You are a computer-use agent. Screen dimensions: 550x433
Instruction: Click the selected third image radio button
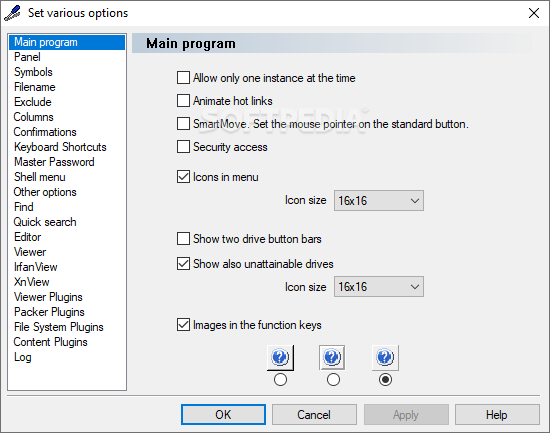pyautogui.click(x=385, y=380)
